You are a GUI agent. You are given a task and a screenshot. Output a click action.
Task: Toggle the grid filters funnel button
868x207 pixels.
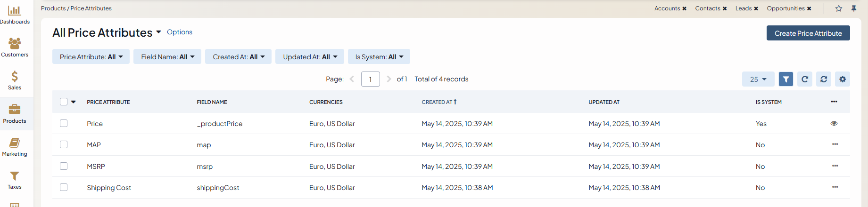[785, 79]
